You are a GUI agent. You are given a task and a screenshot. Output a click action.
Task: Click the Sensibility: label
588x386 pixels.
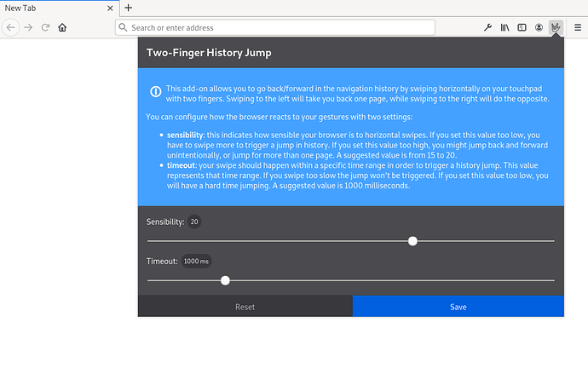point(165,222)
